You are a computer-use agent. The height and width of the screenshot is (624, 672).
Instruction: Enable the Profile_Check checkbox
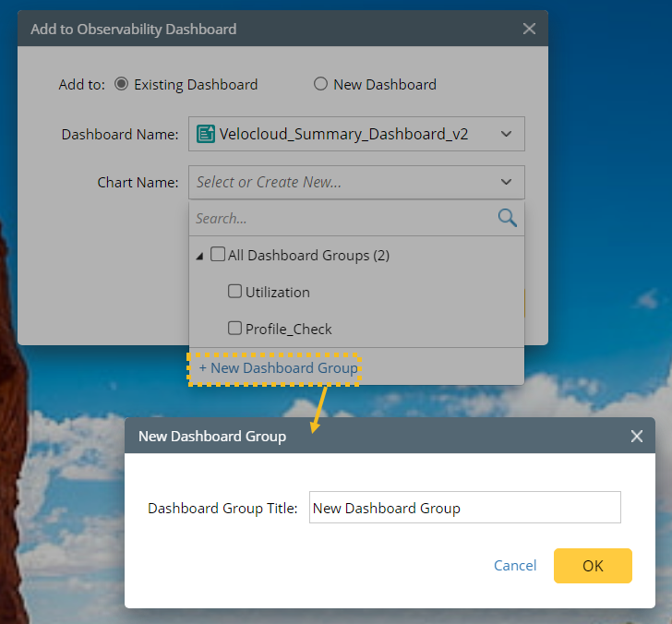click(234, 329)
